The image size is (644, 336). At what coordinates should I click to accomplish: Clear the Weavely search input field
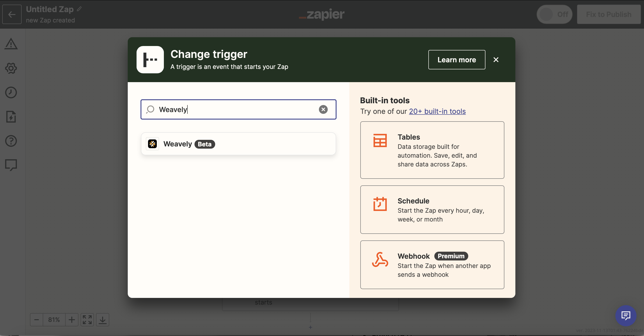323,109
